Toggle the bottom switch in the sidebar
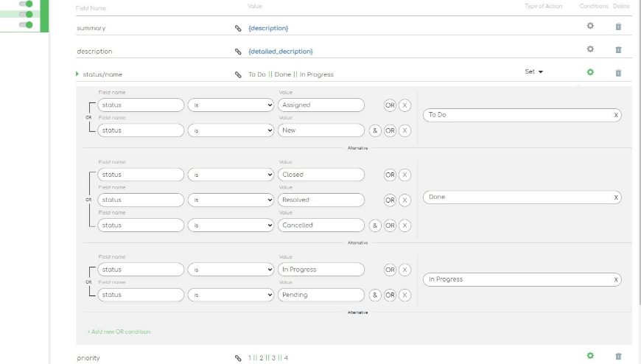Screen dimensions: 641x364 coord(27,24)
